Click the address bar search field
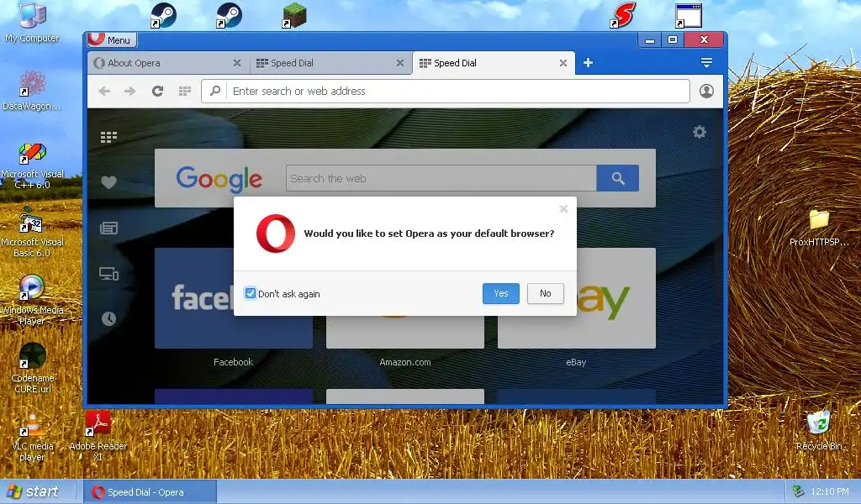861x504 pixels. pyautogui.click(x=446, y=91)
